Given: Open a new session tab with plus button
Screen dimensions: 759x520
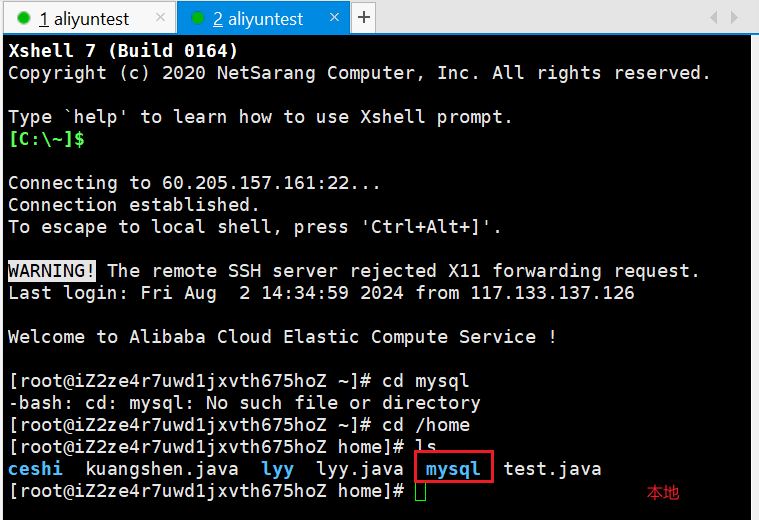Looking at the screenshot, I should 363,17.
